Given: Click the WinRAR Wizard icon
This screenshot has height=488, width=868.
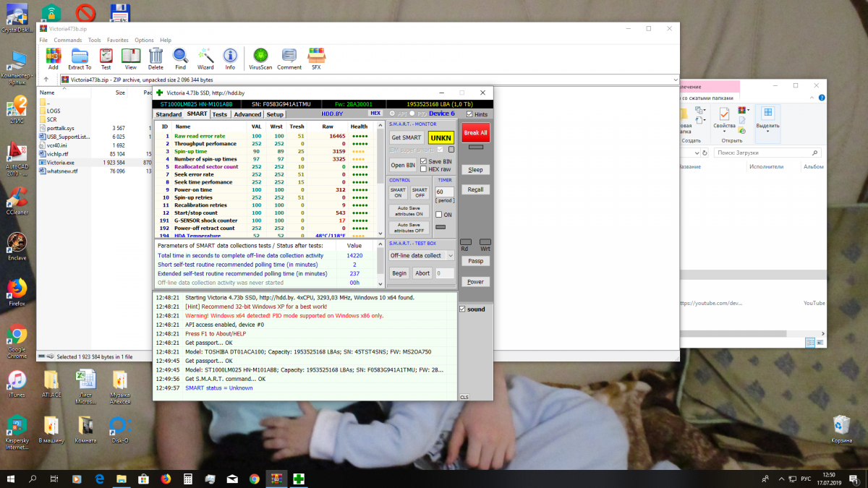Looking at the screenshot, I should (x=205, y=58).
